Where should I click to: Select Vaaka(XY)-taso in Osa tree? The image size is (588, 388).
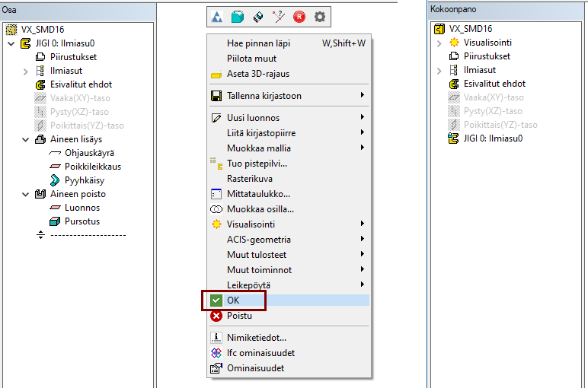(x=80, y=98)
